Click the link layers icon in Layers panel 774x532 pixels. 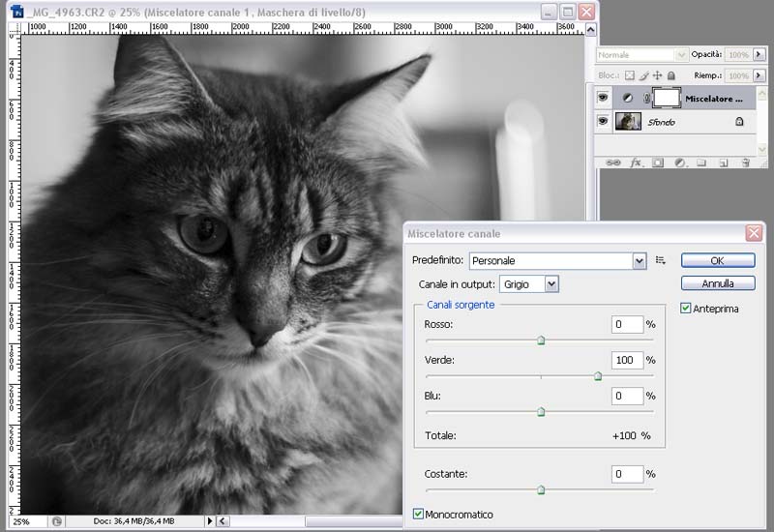(x=613, y=163)
